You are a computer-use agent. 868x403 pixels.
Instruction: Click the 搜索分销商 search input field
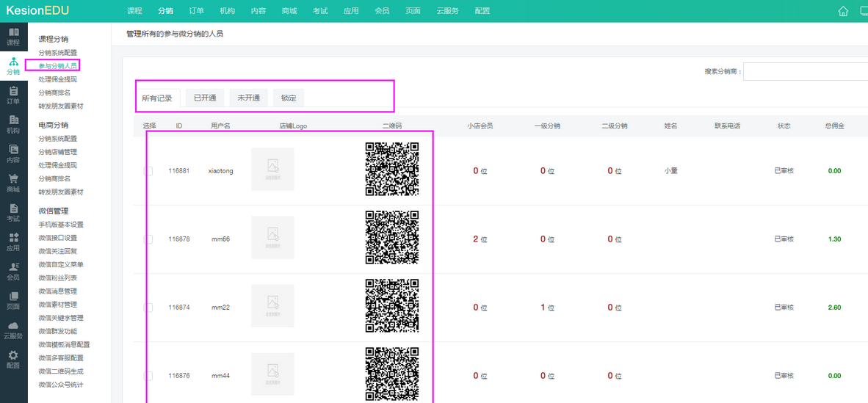(805, 72)
